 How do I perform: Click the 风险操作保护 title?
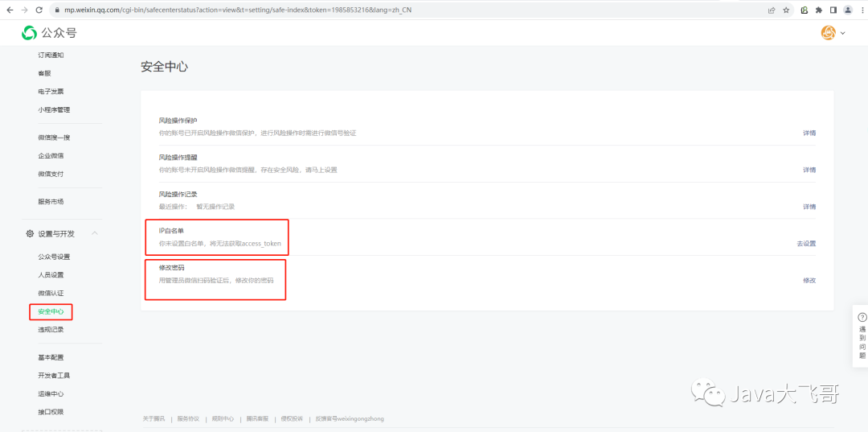pyautogui.click(x=178, y=120)
